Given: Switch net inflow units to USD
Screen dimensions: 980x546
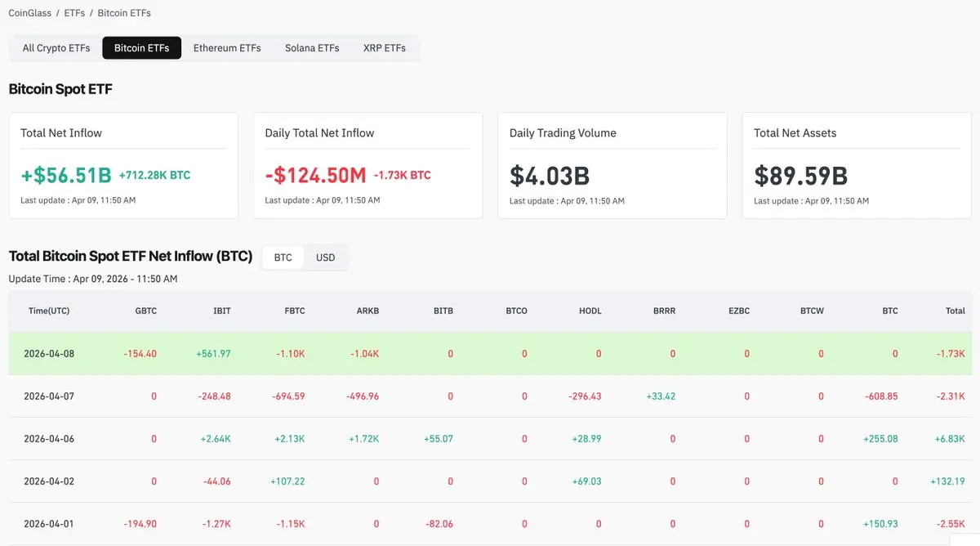Looking at the screenshot, I should tap(326, 257).
